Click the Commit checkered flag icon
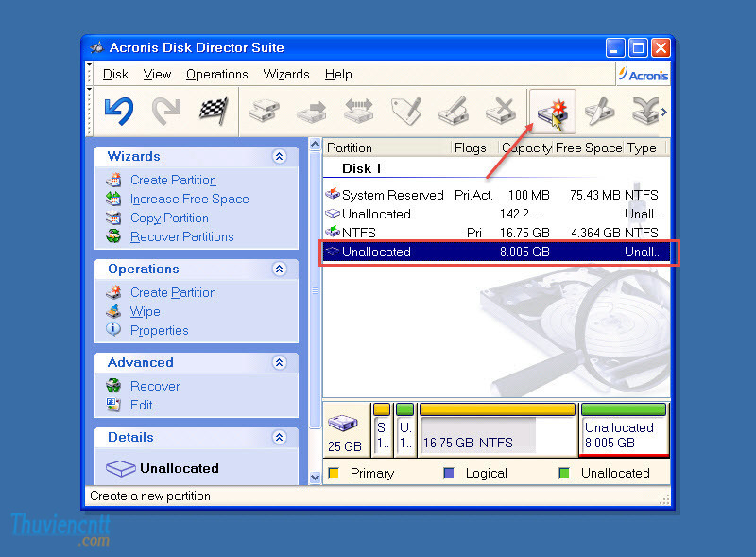Viewport: 756px width, 557px height. tap(214, 111)
